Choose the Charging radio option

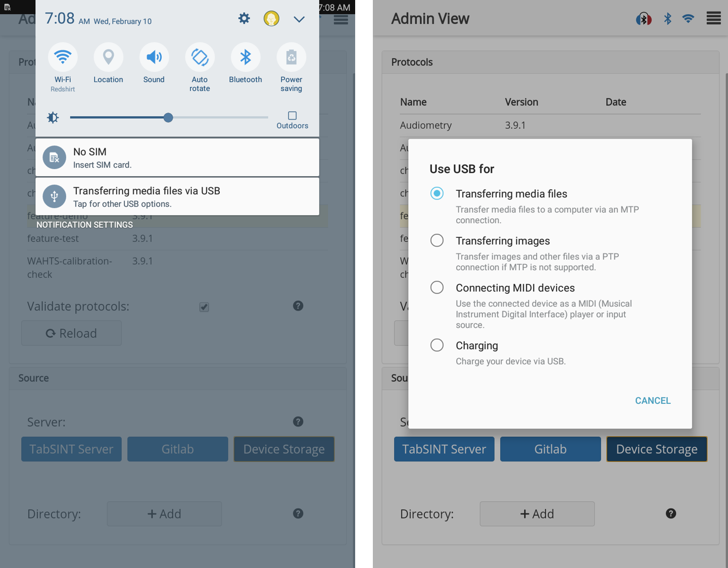[x=437, y=345]
